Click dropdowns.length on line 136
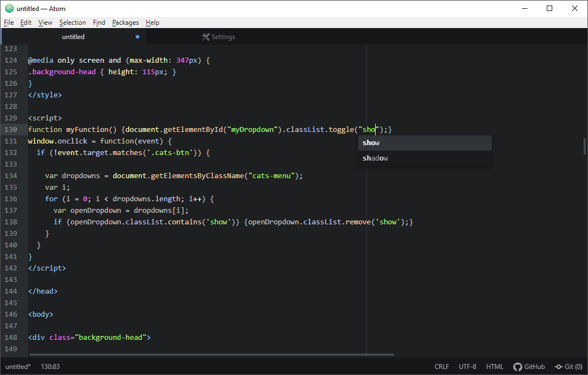Image resolution: width=588 pixels, height=375 pixels. coord(146,198)
